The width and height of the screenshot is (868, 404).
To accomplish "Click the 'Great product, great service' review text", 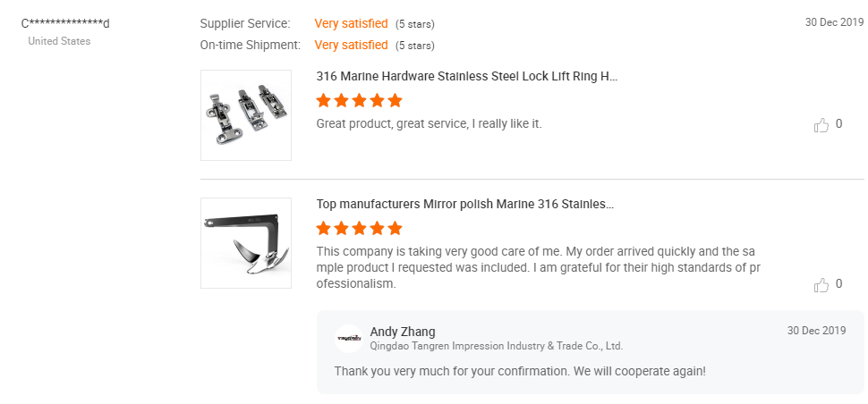I will [429, 123].
